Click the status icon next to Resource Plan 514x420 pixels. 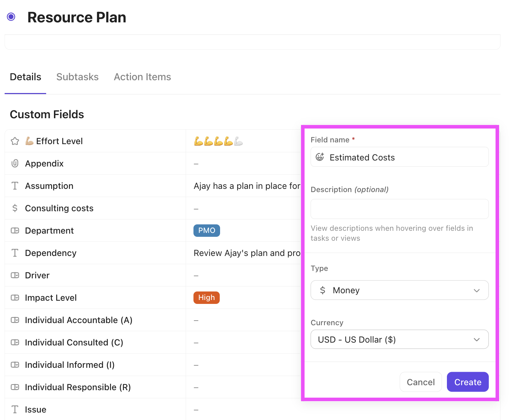tap(11, 17)
